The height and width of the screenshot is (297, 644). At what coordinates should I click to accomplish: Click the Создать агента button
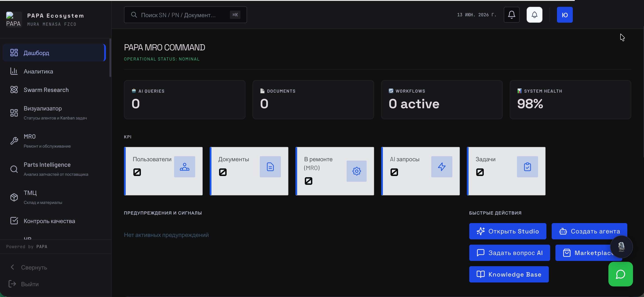(x=589, y=231)
